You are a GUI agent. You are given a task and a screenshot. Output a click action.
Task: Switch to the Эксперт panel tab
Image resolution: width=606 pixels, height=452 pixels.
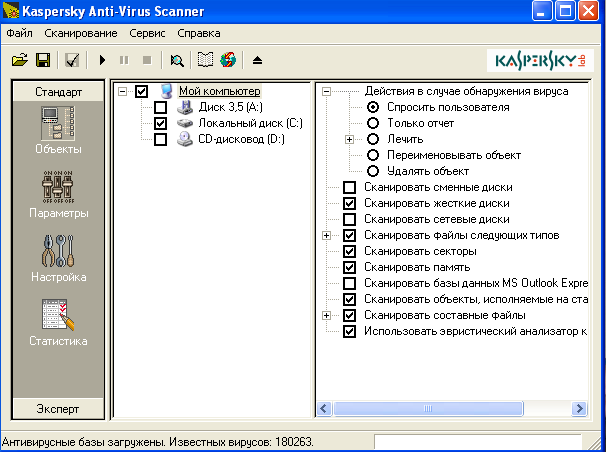(58, 409)
